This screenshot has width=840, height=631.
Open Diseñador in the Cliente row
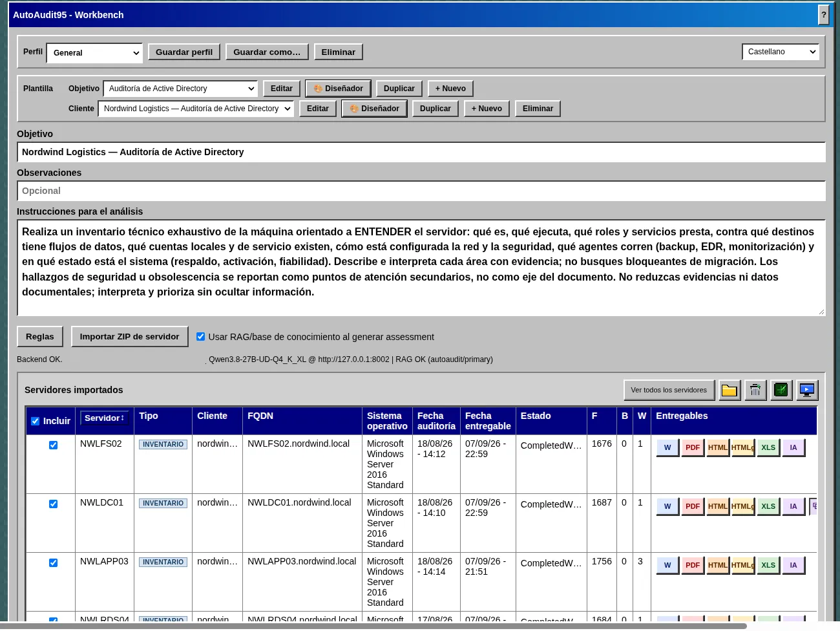[x=374, y=109]
